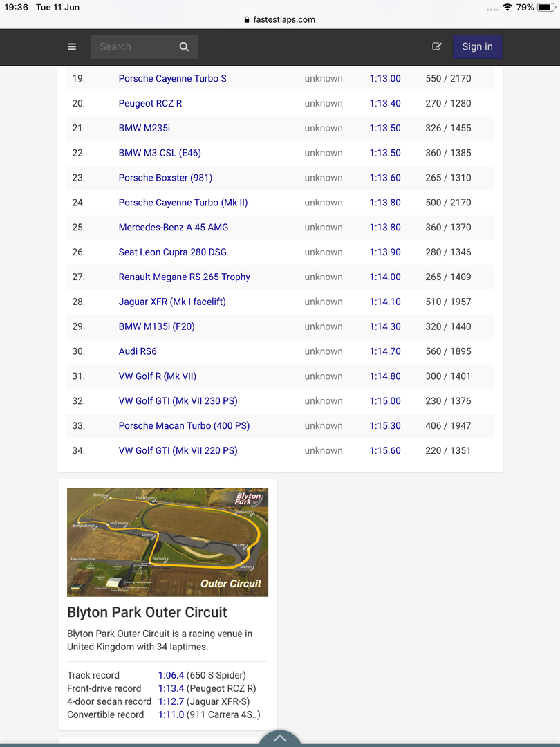The width and height of the screenshot is (560, 747).
Task: Click front-drive record time 1:13.4
Action: click(171, 688)
